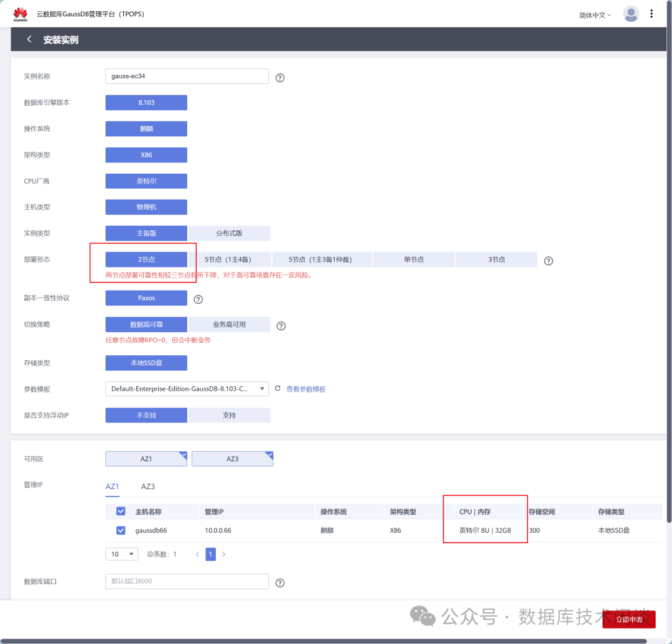
Task: Switch to AZ1 management IP tab
Action: coord(112,487)
